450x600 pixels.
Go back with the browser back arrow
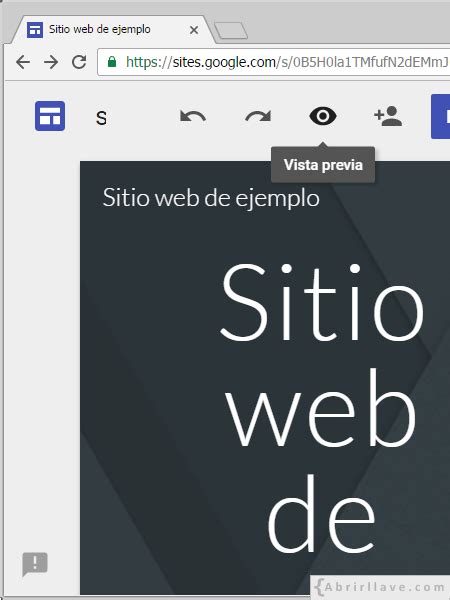click(23, 62)
